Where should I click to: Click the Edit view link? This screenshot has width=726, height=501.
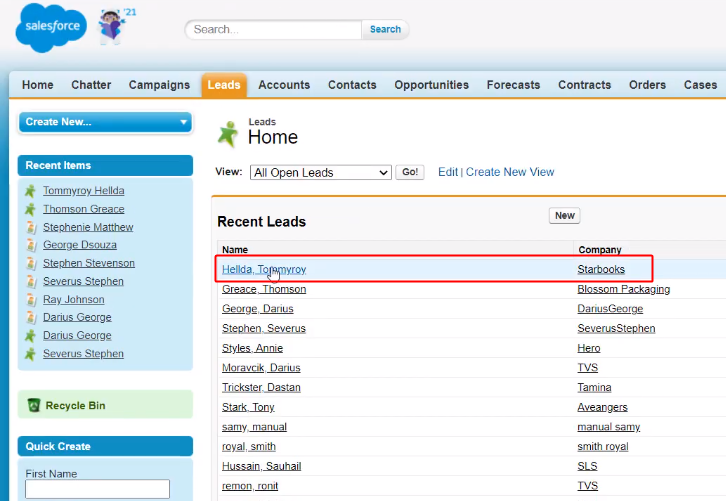tap(448, 172)
